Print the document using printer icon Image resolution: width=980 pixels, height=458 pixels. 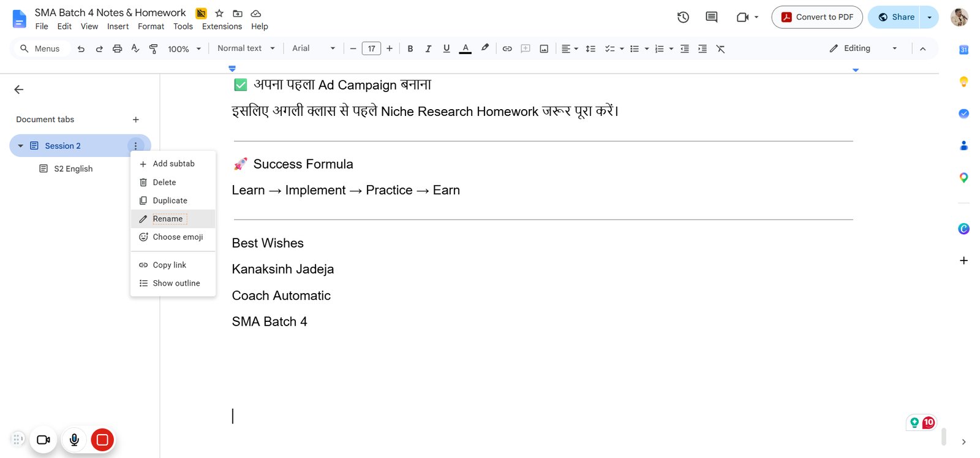click(117, 48)
